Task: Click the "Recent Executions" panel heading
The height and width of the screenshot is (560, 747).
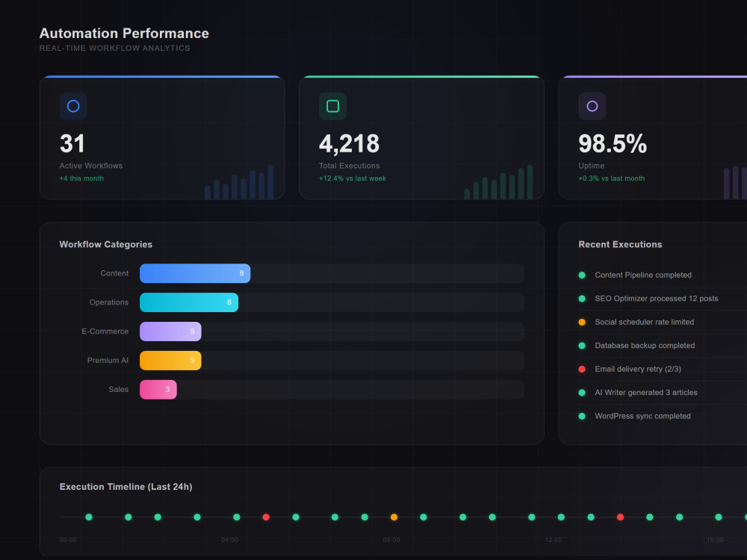Action: point(620,244)
